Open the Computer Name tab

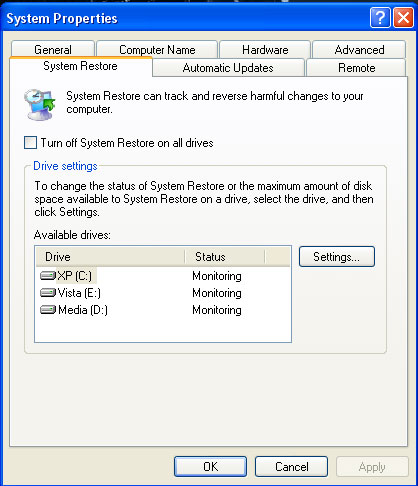[x=157, y=49]
